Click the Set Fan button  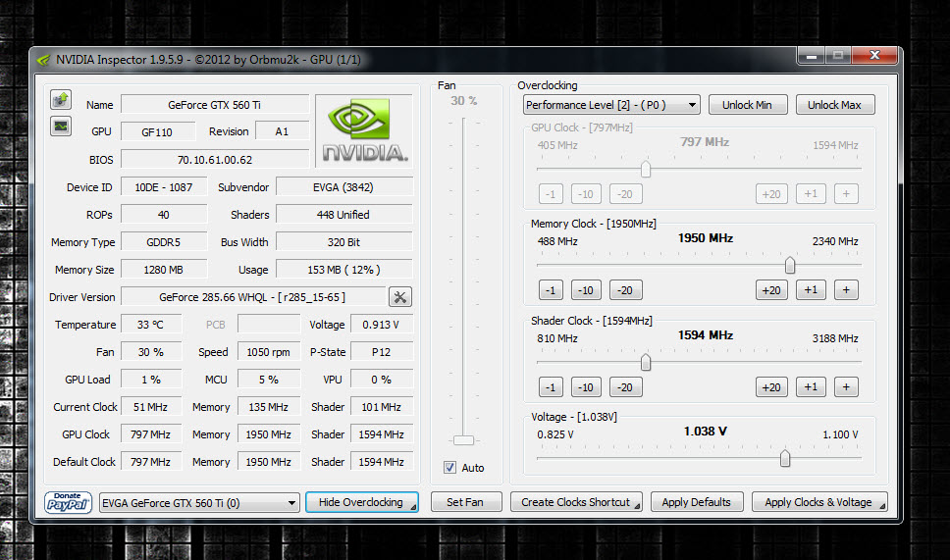click(465, 502)
